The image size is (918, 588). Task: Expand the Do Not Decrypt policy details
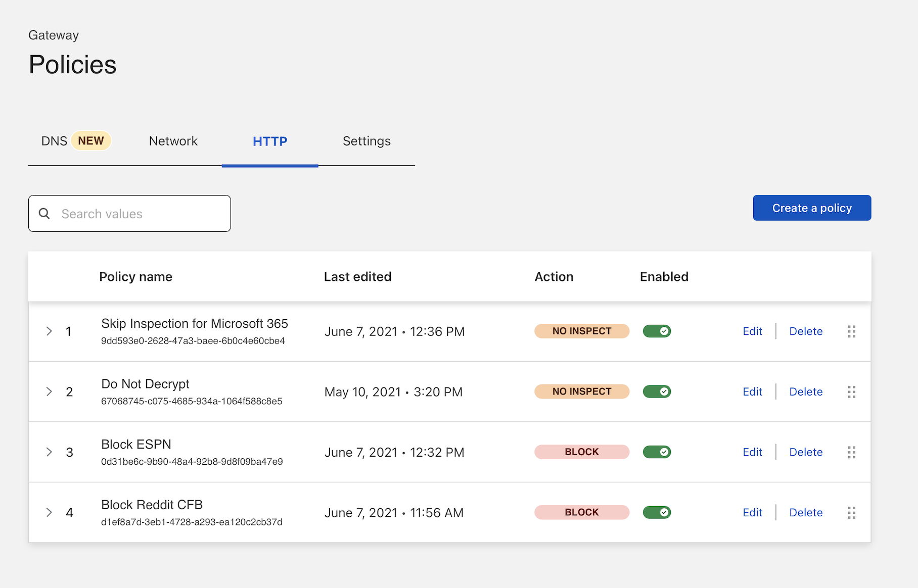(x=49, y=391)
